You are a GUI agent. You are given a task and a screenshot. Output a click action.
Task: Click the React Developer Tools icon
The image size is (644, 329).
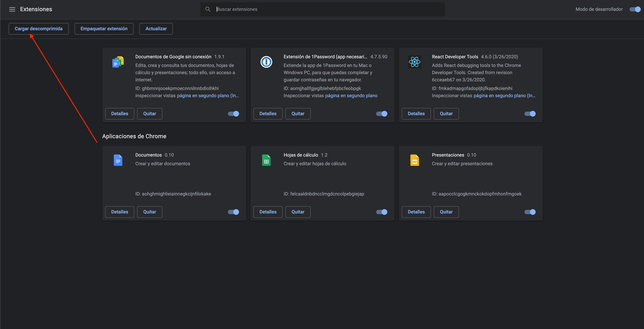415,62
